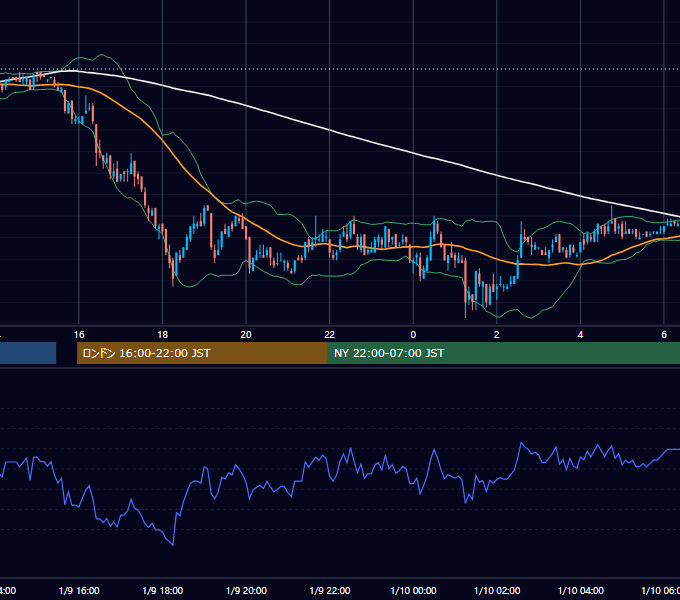
Task: Click the 1/9 16:00 date label
Action: coord(79,590)
